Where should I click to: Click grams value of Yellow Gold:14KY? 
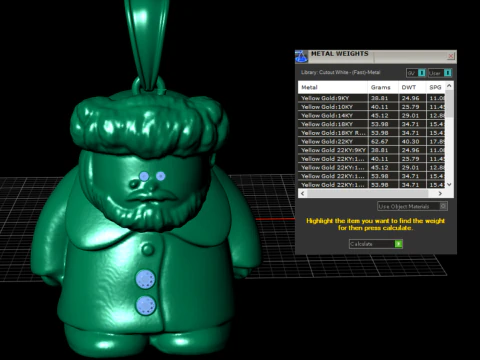379,115
